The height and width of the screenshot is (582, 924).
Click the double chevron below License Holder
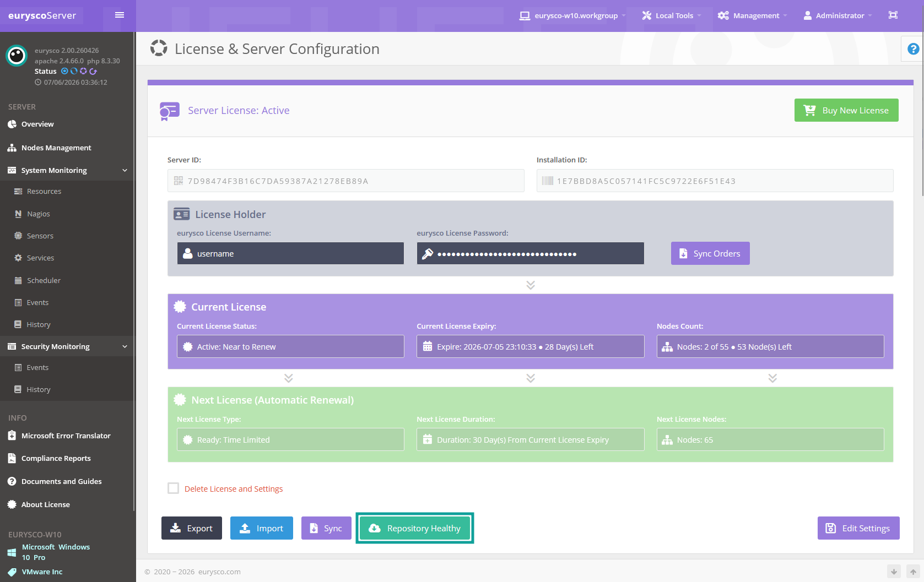pos(531,285)
